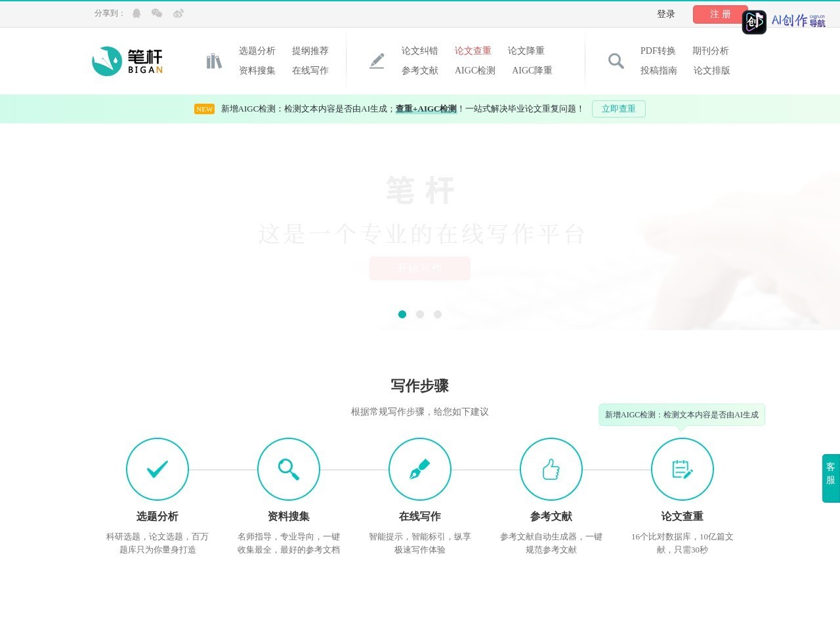Open 投稿指南 in the navigation menu

coord(659,70)
